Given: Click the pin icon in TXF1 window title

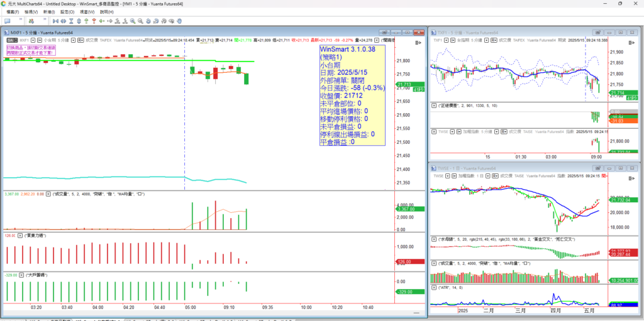Looking at the screenshot, I should point(598,33).
